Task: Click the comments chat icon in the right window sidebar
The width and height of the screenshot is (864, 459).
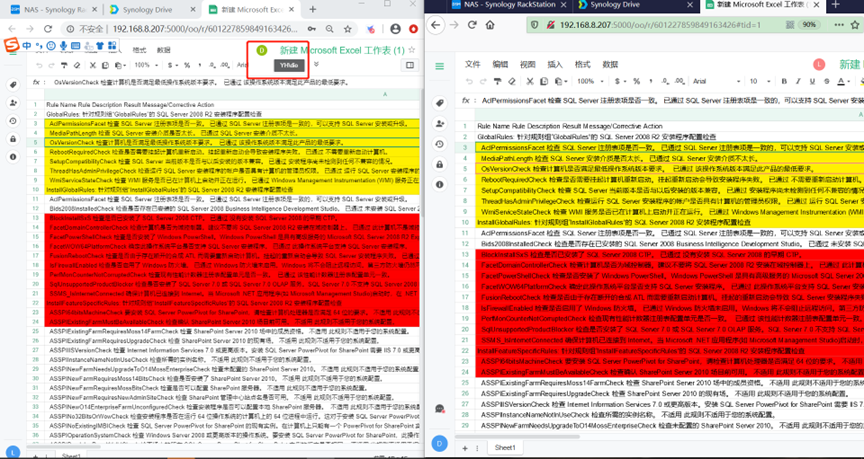Action: point(440,408)
